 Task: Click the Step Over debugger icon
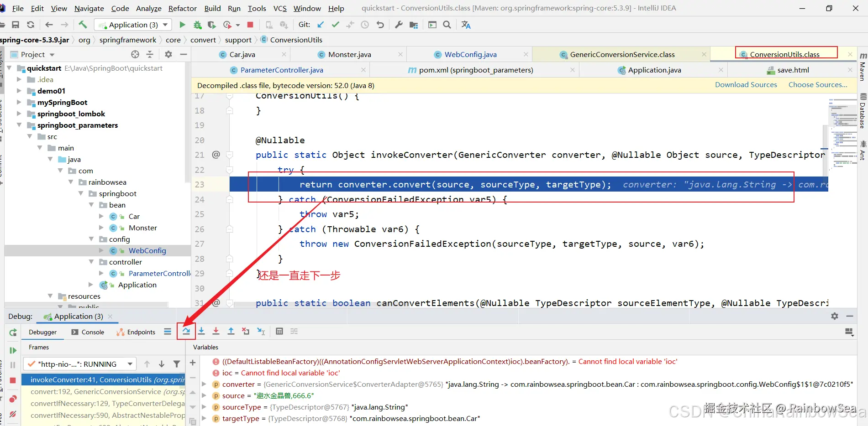point(186,332)
